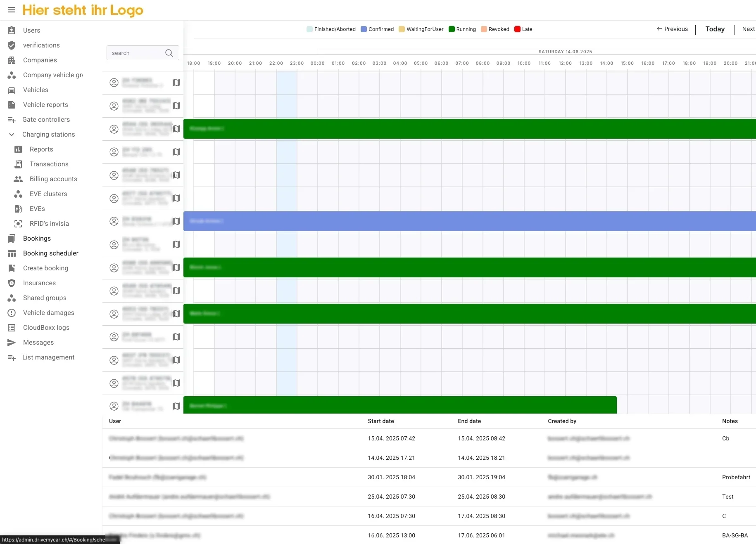The image size is (756, 544).
Task: Click the Users sidebar icon
Action: [12, 30]
